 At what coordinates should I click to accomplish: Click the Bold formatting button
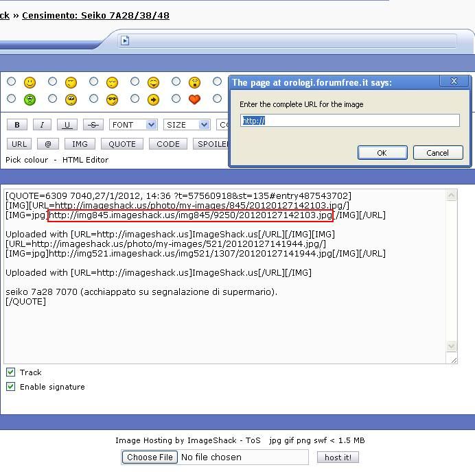coord(17,125)
